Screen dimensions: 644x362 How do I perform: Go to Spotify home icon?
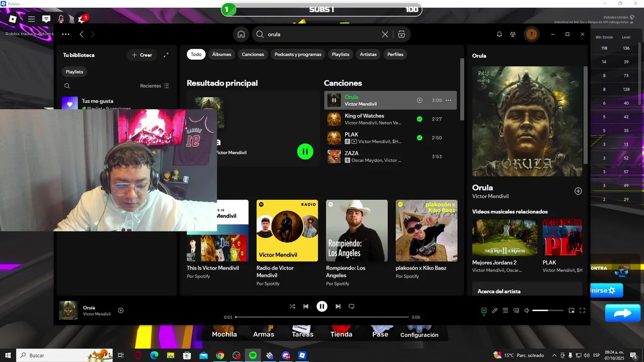point(241,34)
